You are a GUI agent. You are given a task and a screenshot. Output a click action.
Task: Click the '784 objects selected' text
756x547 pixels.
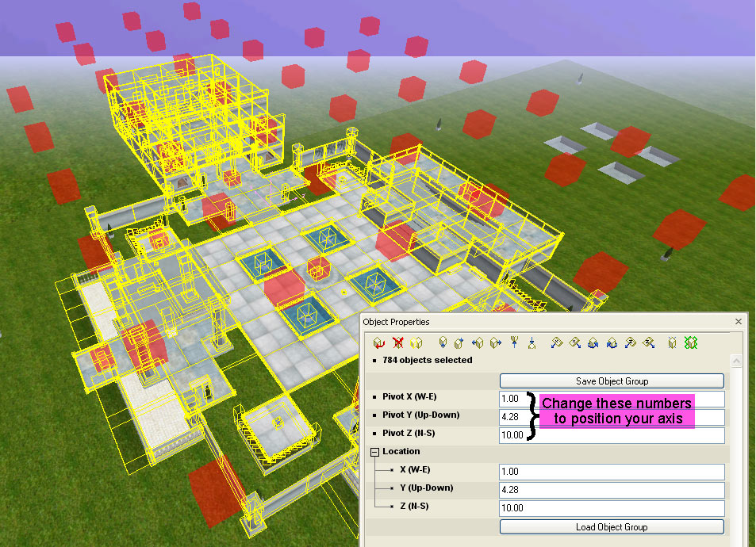point(427,360)
